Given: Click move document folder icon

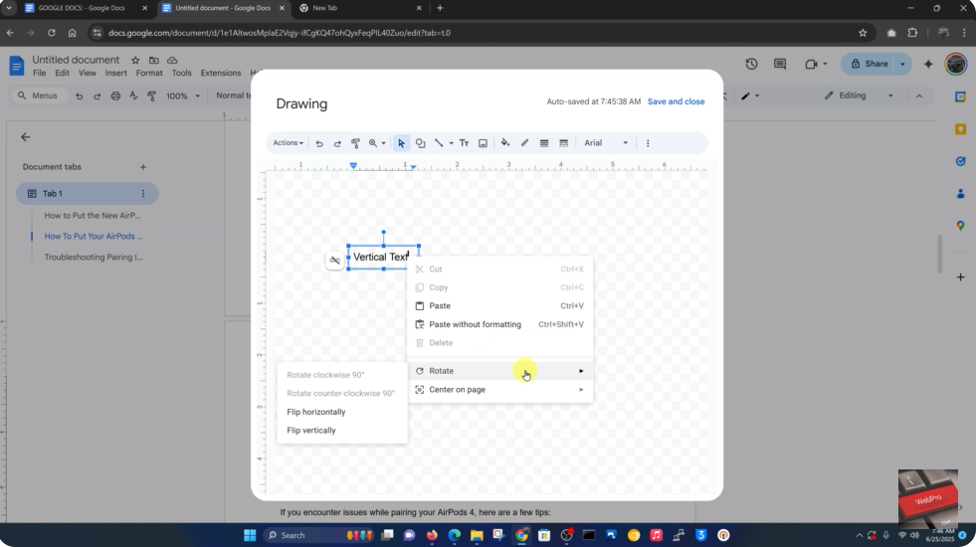Looking at the screenshot, I should pos(154,60).
